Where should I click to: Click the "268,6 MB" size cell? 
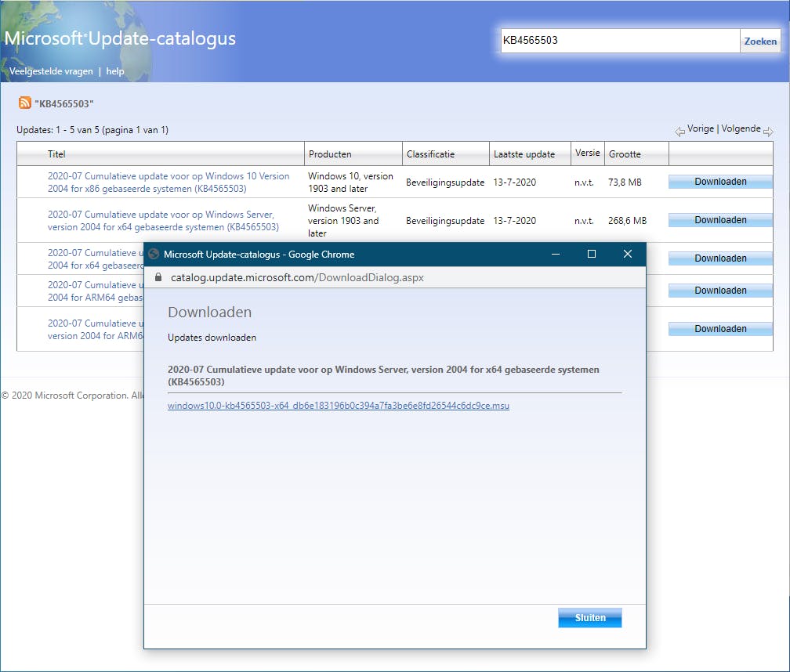point(627,221)
